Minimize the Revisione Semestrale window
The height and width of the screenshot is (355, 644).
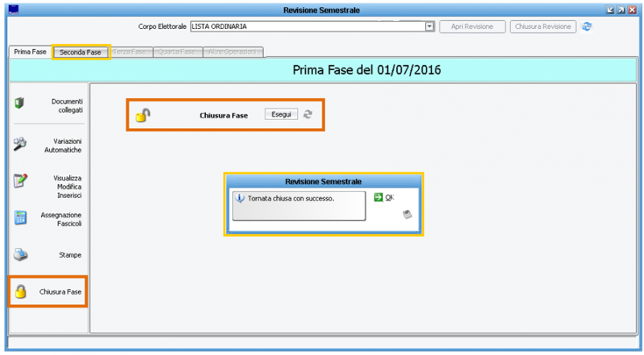tap(610, 10)
